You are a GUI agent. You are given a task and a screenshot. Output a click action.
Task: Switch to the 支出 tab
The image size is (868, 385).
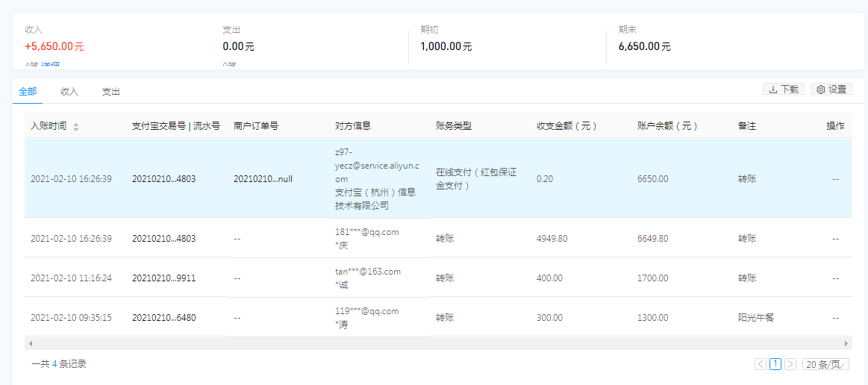[x=111, y=91]
